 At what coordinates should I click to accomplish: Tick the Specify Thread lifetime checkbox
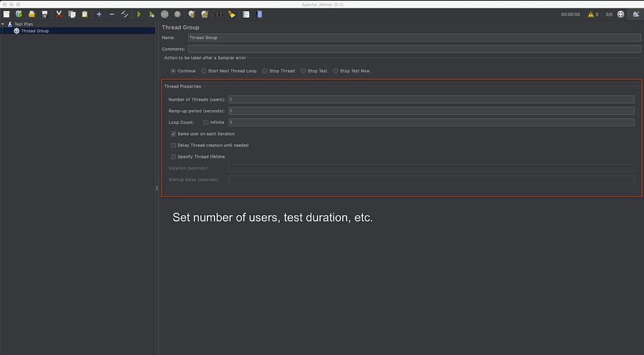tap(174, 157)
